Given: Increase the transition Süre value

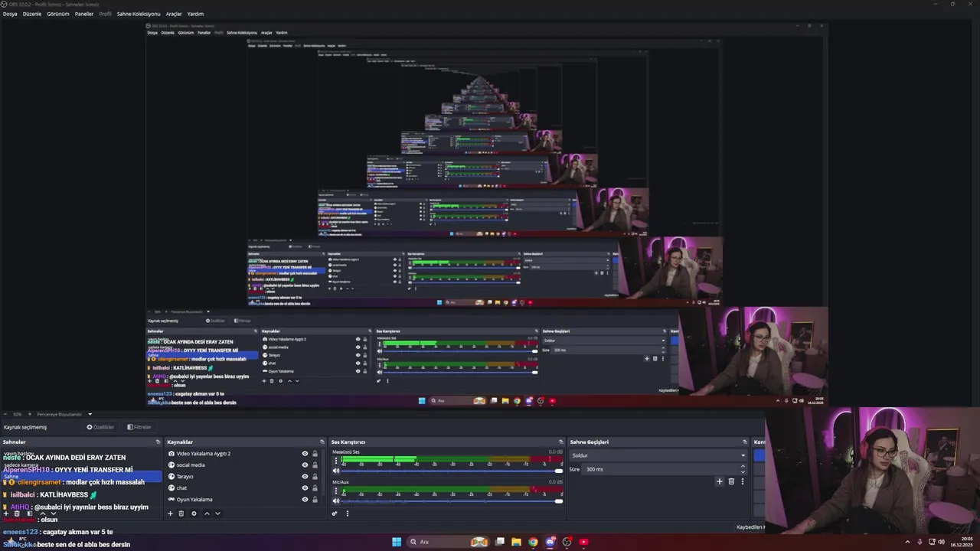Looking at the screenshot, I should tap(743, 467).
